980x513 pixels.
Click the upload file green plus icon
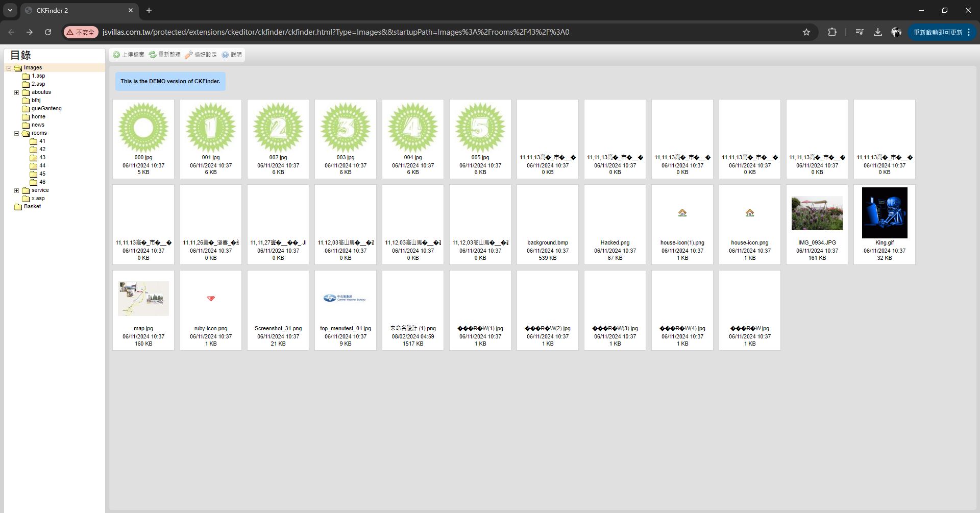(x=116, y=55)
